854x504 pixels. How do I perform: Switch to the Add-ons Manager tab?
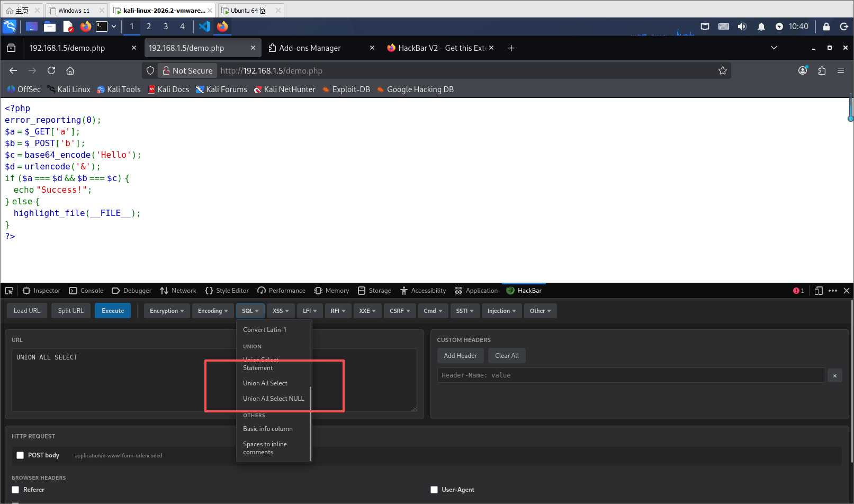pyautogui.click(x=321, y=48)
